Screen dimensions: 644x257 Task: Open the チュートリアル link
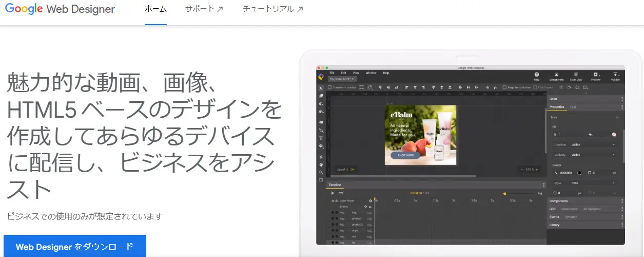tap(272, 9)
